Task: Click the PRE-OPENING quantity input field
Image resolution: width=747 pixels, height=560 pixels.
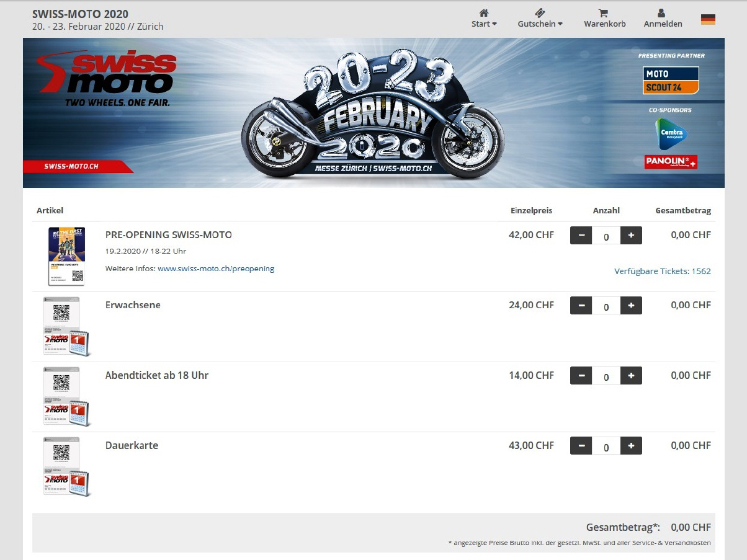Action: tap(606, 236)
